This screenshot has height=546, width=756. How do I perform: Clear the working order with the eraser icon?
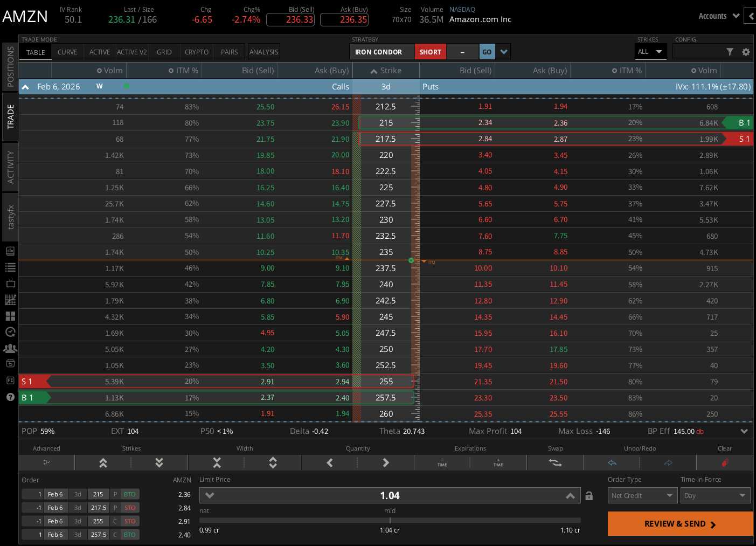pos(725,462)
